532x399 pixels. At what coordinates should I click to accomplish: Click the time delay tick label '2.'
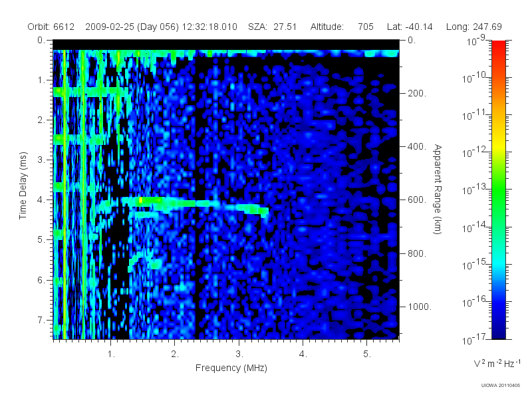tap(41, 120)
